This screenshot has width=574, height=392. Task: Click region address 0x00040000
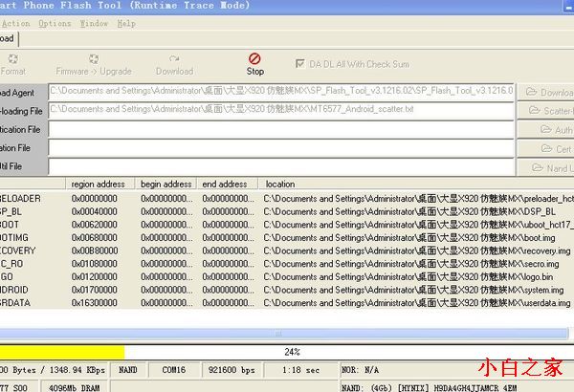tap(95, 211)
